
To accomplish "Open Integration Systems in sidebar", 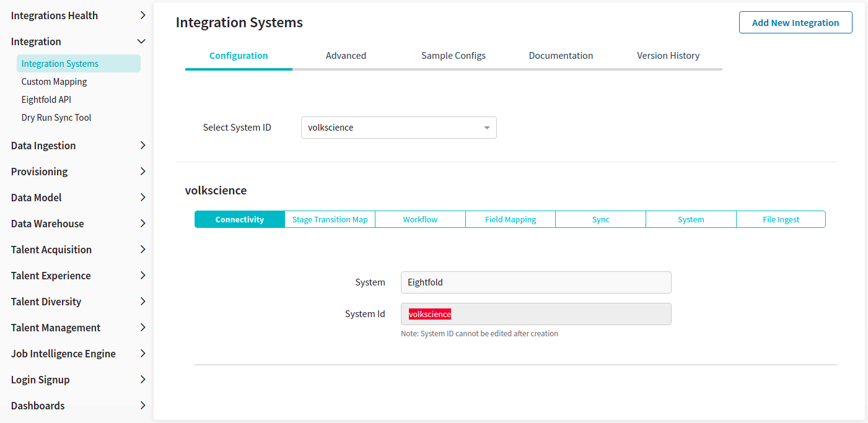I will [x=79, y=63].
